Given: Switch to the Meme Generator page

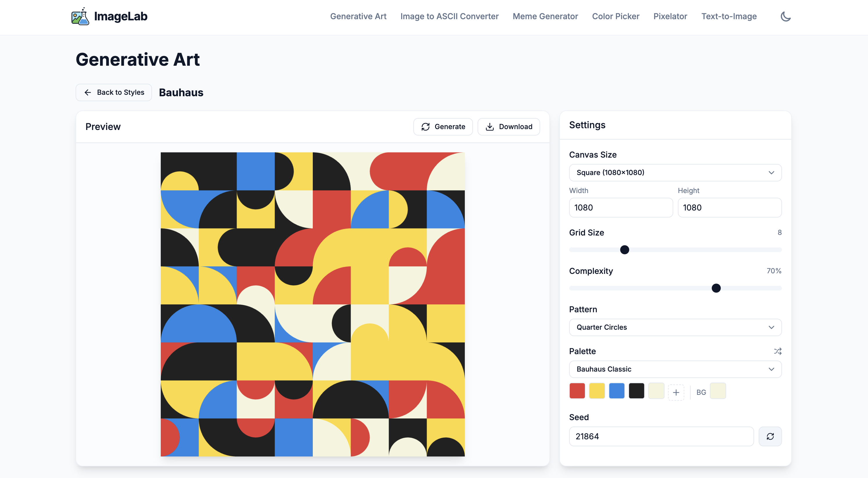Looking at the screenshot, I should [545, 16].
